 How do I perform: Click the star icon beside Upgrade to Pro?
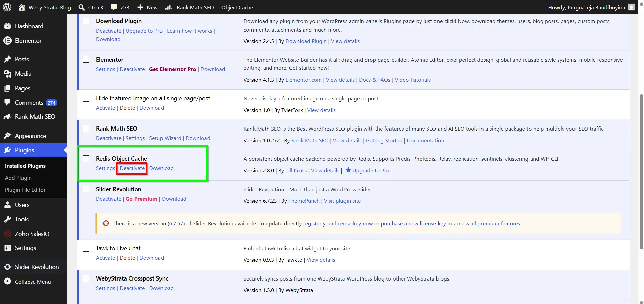[x=348, y=170]
